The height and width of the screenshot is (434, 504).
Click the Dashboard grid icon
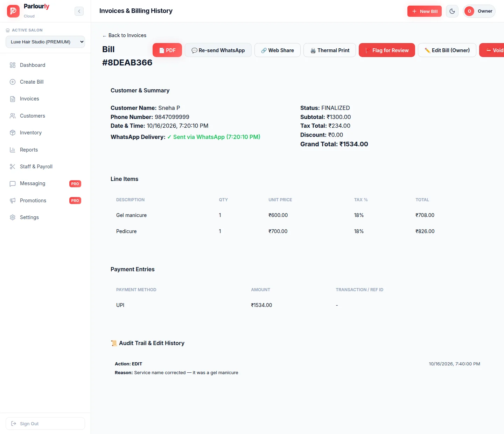[13, 65]
